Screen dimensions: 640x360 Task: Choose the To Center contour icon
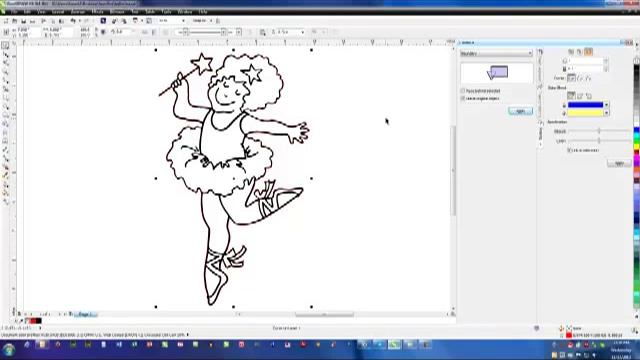pos(571,52)
